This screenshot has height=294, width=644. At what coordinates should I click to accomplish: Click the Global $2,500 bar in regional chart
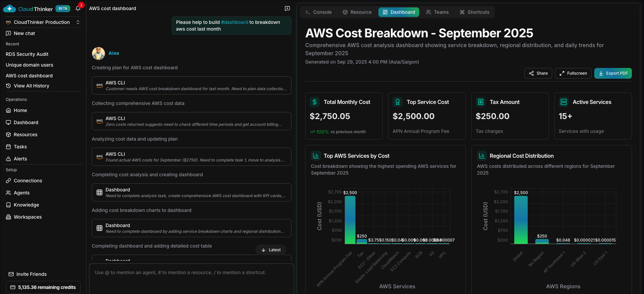point(521,220)
